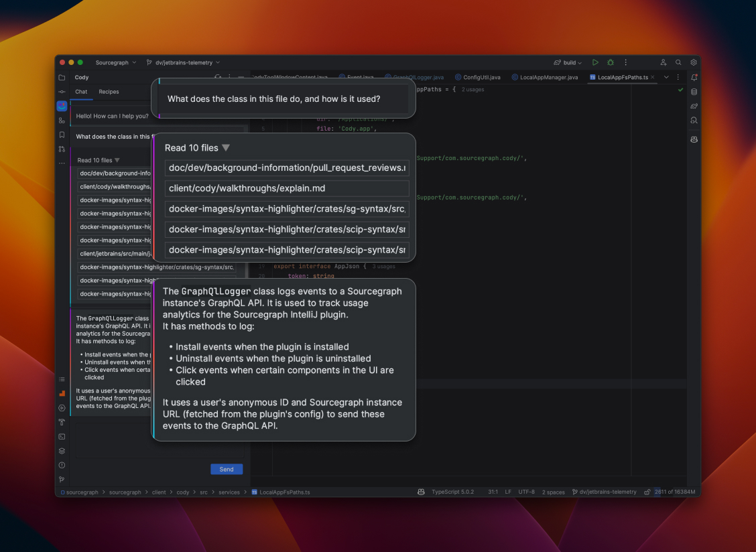
Task: Open doc/dev/background-information file in Cody panel
Action: point(115,174)
